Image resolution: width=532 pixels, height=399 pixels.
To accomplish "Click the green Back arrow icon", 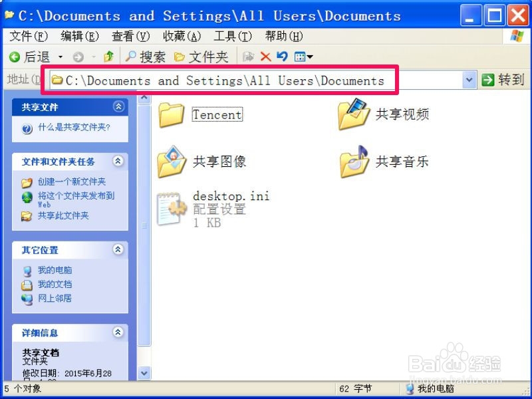I will (15, 57).
